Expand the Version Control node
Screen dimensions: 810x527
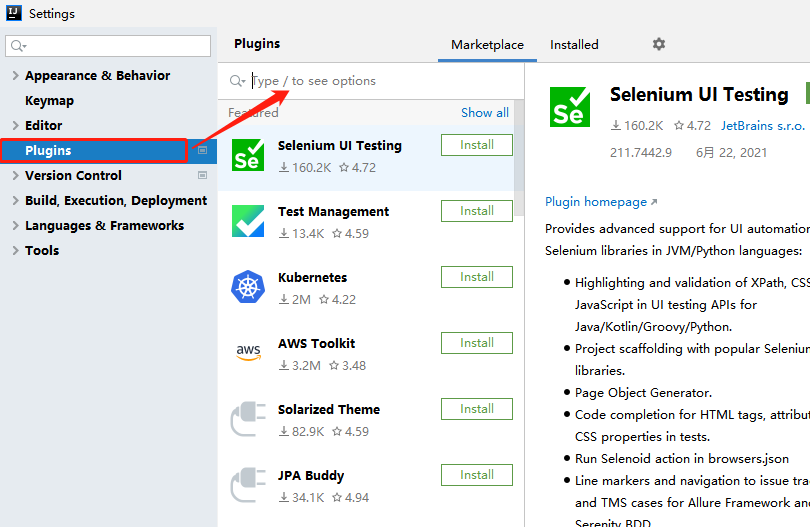(15, 176)
